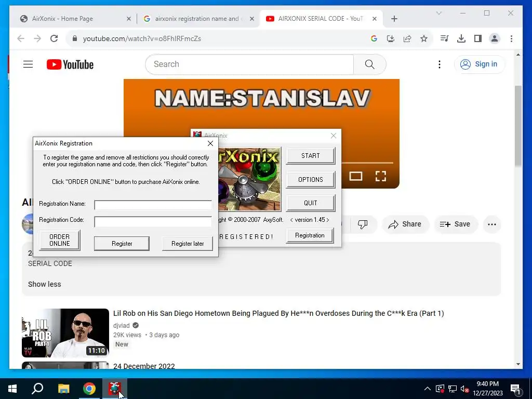The image size is (532, 399).
Task: Click the Register button in AirXonix Registration
Action: [122, 244]
